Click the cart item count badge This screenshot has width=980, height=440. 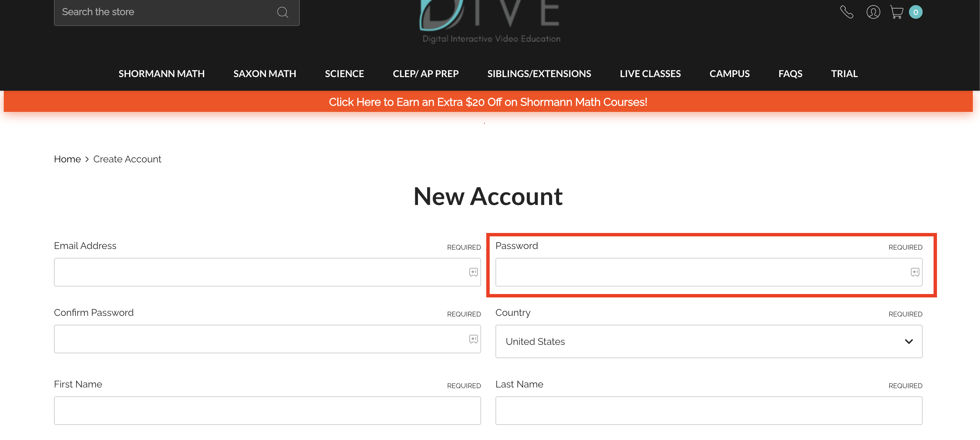click(x=915, y=12)
